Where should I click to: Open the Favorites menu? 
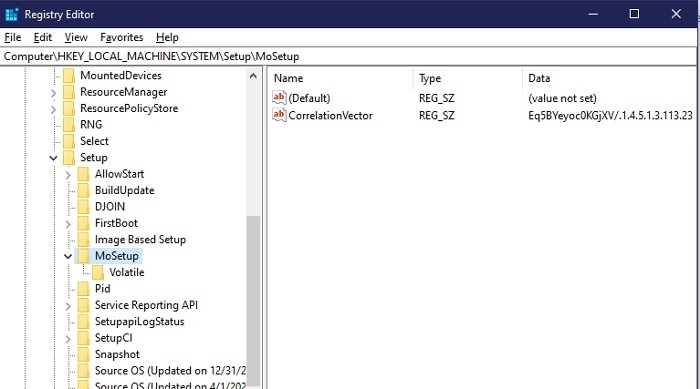(x=121, y=38)
